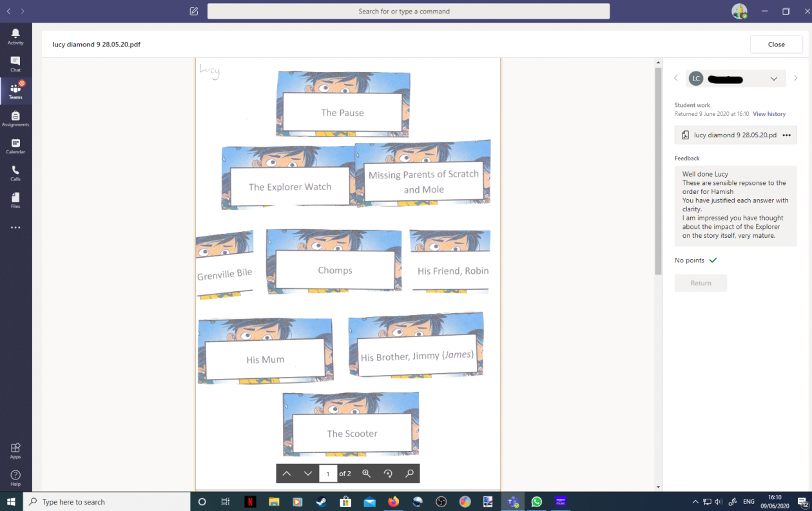Screen dimensions: 812x511
Task: Click the scroll up arrow of document
Action: click(658, 63)
